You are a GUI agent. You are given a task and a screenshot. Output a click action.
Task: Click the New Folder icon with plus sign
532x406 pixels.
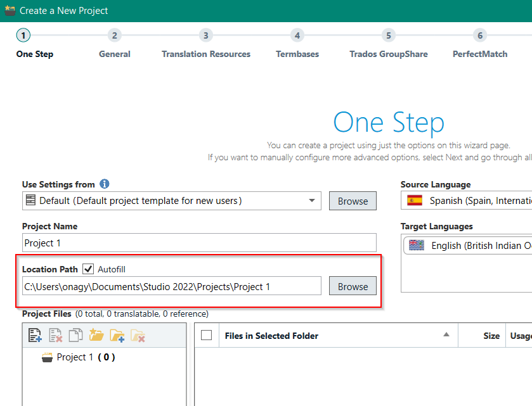click(x=117, y=336)
